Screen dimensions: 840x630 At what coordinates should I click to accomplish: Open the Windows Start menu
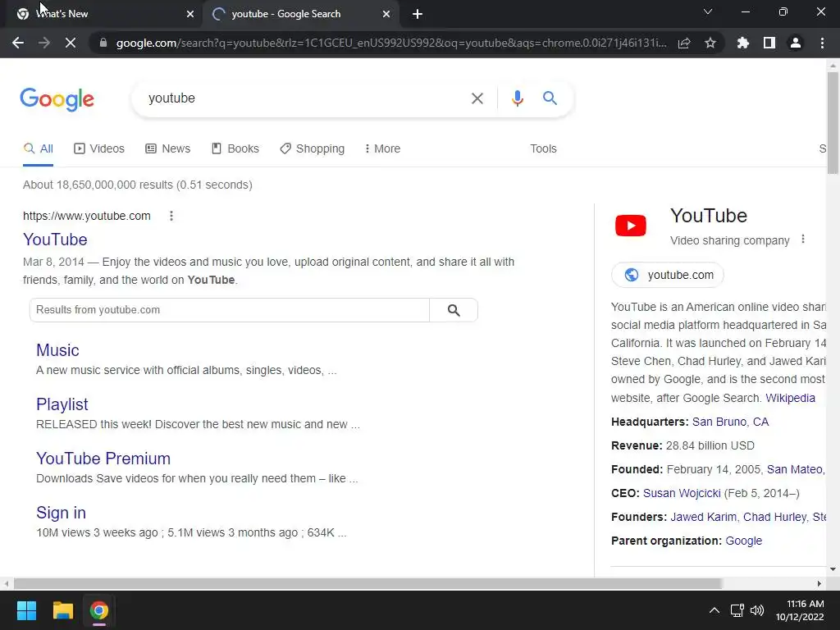tap(26, 610)
